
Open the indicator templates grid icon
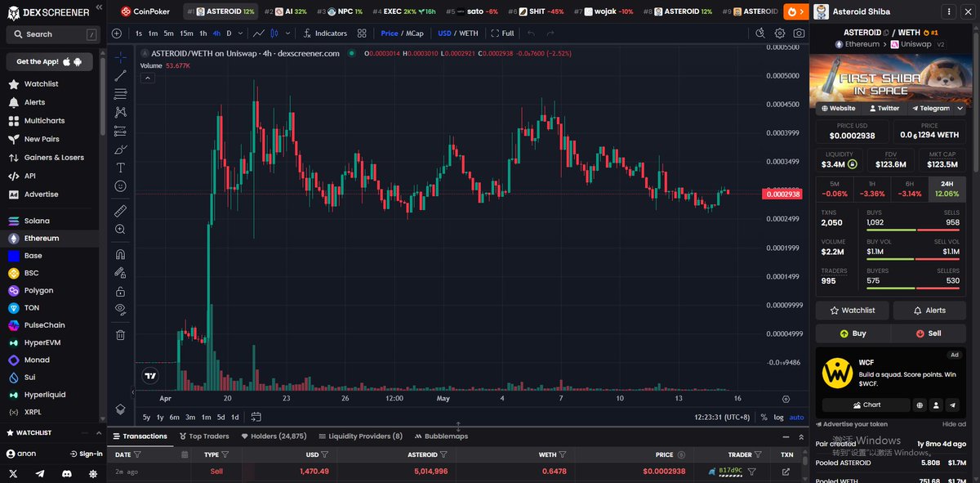tap(363, 34)
